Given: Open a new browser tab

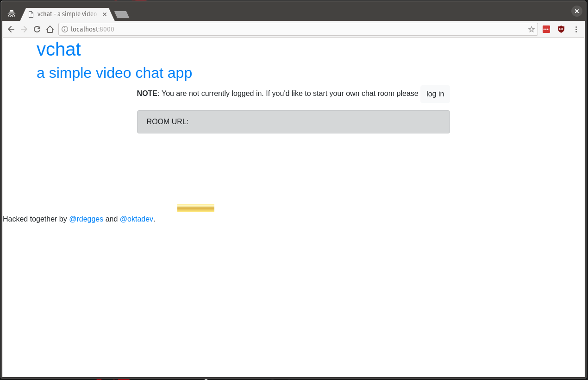Looking at the screenshot, I should (122, 15).
